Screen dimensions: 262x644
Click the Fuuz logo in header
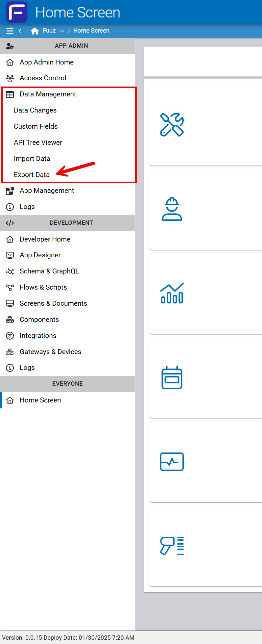[x=17, y=12]
